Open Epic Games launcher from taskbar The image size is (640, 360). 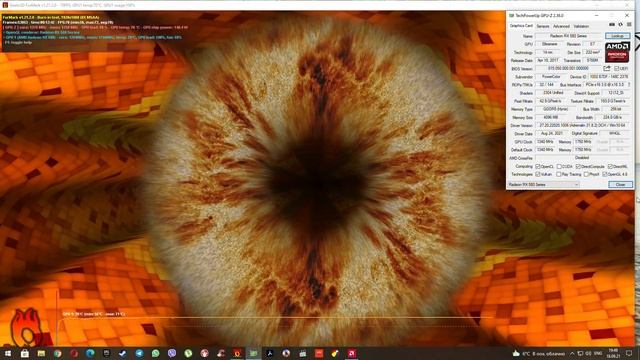(x=107, y=353)
